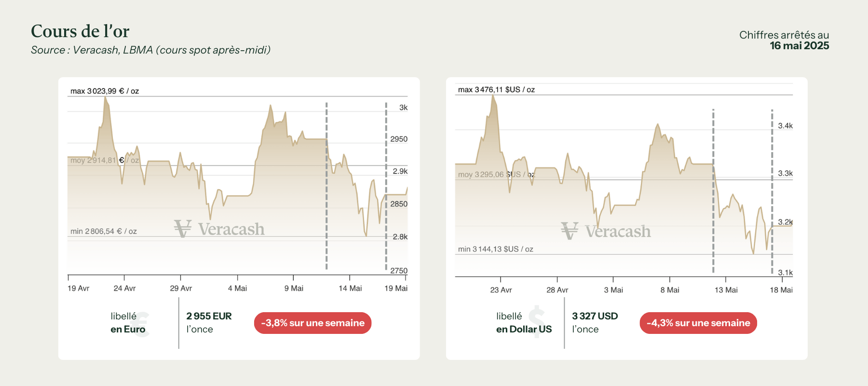Click the 14 Mai axis label

click(350, 289)
